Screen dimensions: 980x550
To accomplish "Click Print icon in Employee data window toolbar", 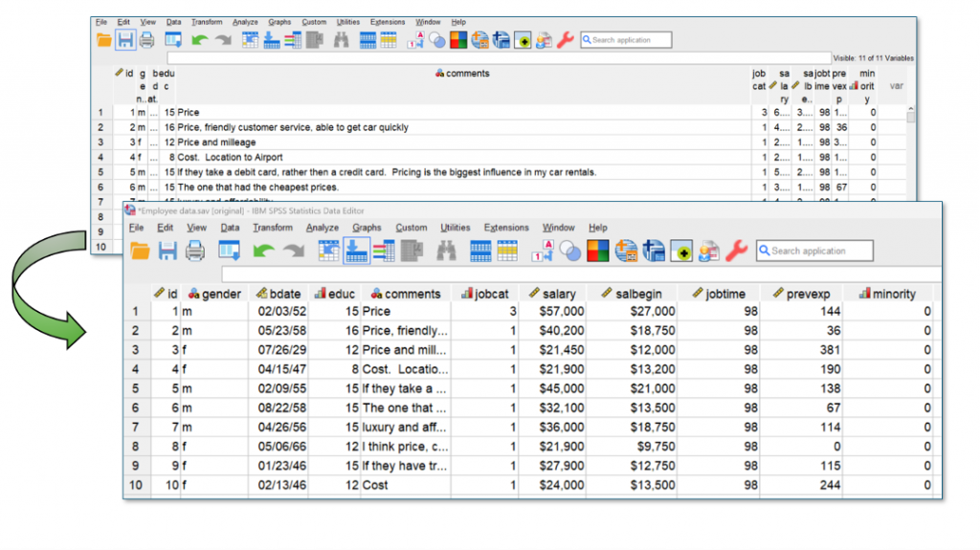I will coord(195,251).
